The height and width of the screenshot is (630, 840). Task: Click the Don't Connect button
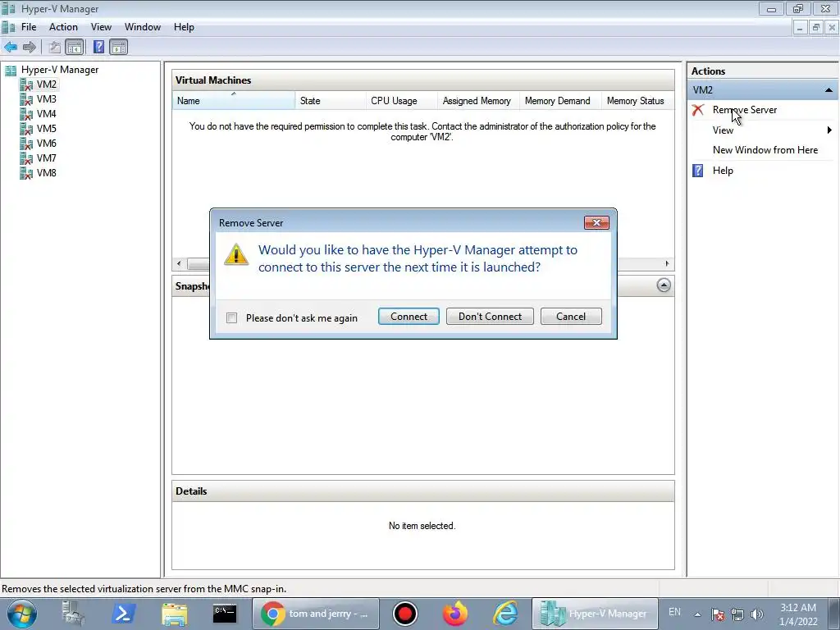(491, 317)
